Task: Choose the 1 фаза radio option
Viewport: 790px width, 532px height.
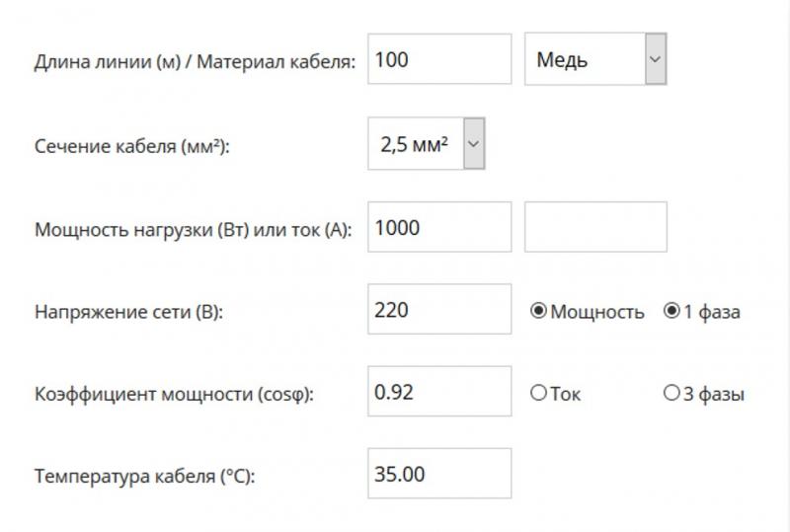Action: point(672,312)
